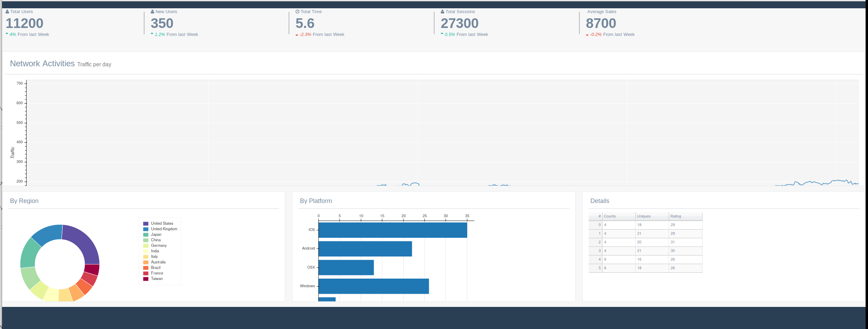This screenshot has height=329, width=868.
Task: Select the By Region panel title
Action: pyautogui.click(x=24, y=201)
